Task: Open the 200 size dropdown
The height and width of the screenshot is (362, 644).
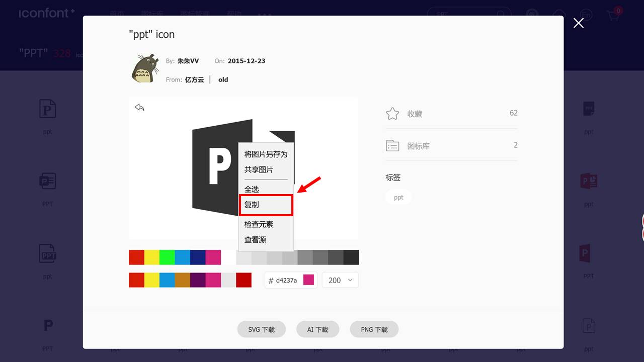Action: tap(340, 280)
